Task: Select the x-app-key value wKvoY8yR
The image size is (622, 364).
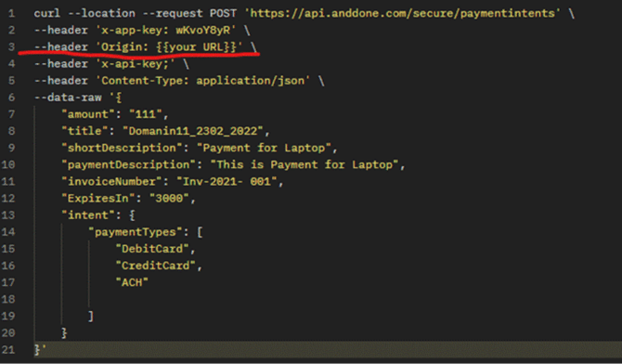Action: 203,30
